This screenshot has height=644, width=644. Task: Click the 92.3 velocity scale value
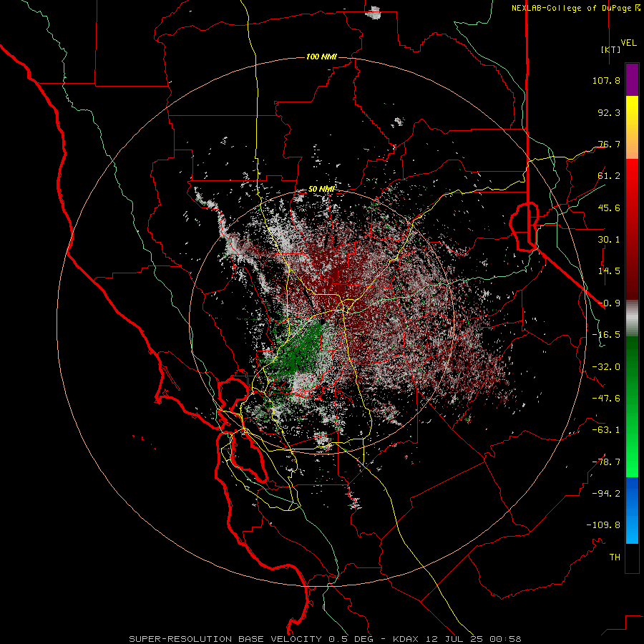coord(609,112)
